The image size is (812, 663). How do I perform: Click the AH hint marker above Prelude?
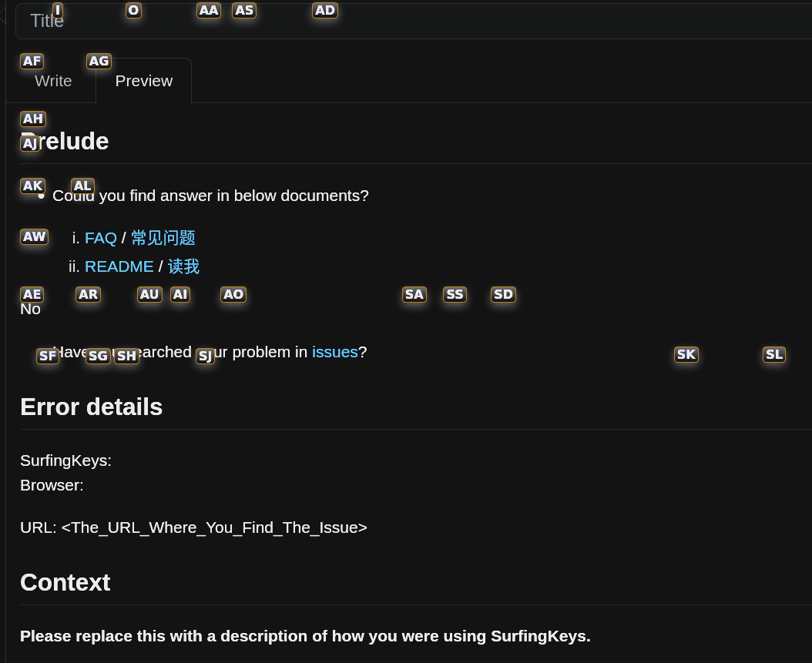(x=32, y=119)
